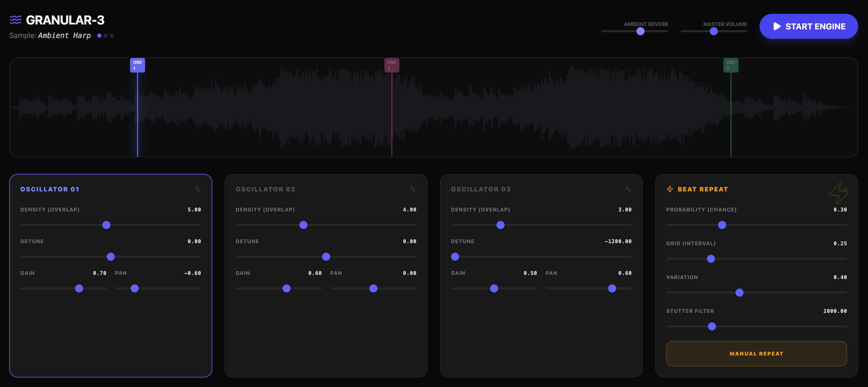Click the Ambient Harp sample name

[x=64, y=36]
